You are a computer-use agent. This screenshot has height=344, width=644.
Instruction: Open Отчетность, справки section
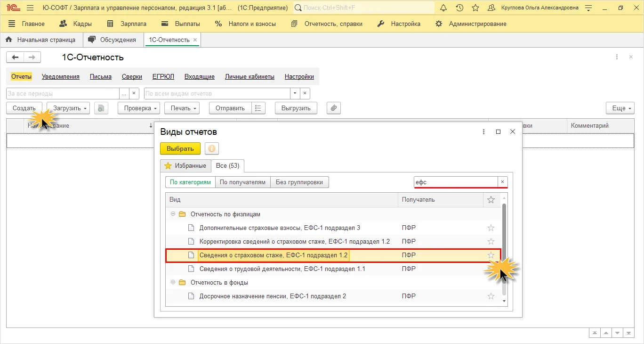(327, 24)
